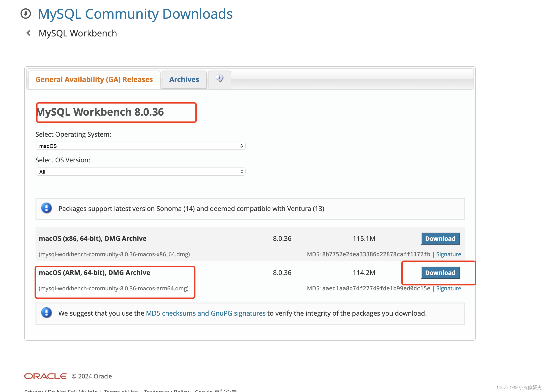Open MD5 checksums and GnuPG signatures link

pyautogui.click(x=205, y=313)
